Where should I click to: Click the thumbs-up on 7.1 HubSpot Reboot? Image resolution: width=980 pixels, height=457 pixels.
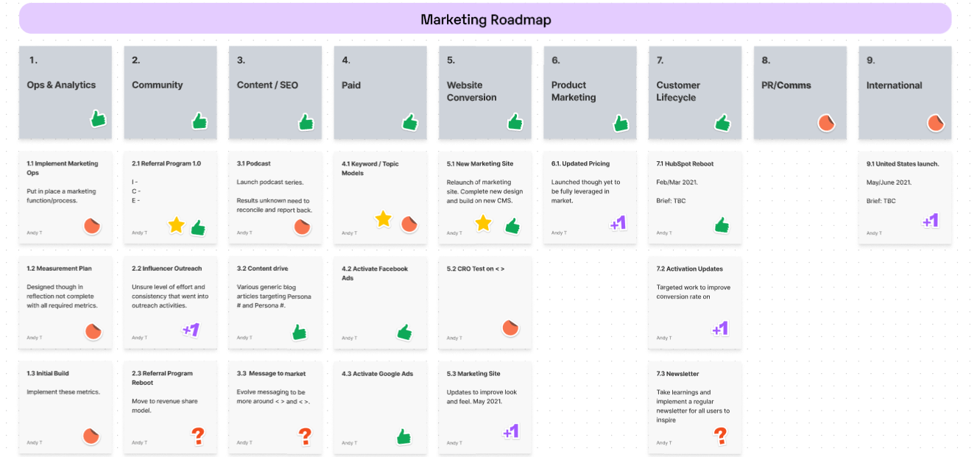722,225
